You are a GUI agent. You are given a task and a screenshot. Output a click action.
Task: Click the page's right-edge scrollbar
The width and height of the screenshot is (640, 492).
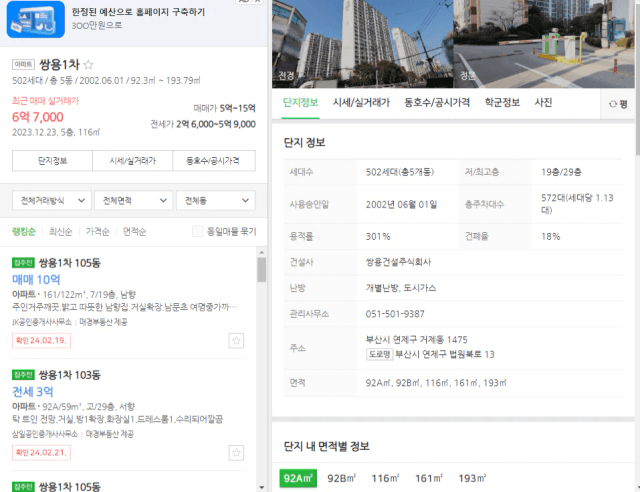[637, 78]
